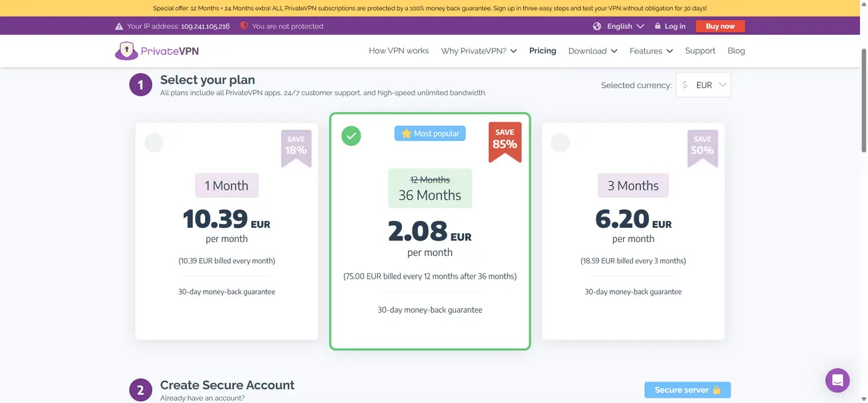This screenshot has width=868, height=403.
Task: Click '(18.59 EUR billed every 3 months)' text
Action: point(633,261)
